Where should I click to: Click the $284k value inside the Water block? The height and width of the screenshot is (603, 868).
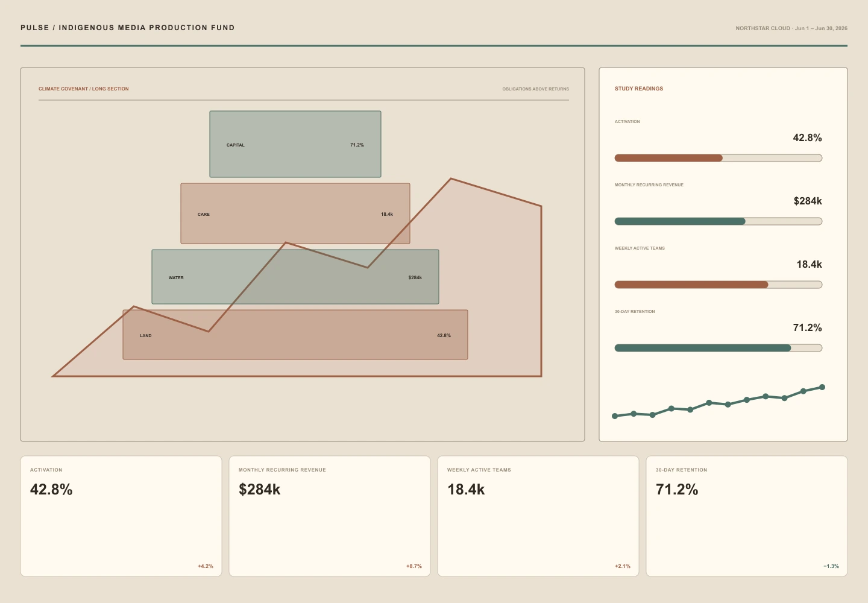[x=415, y=278]
